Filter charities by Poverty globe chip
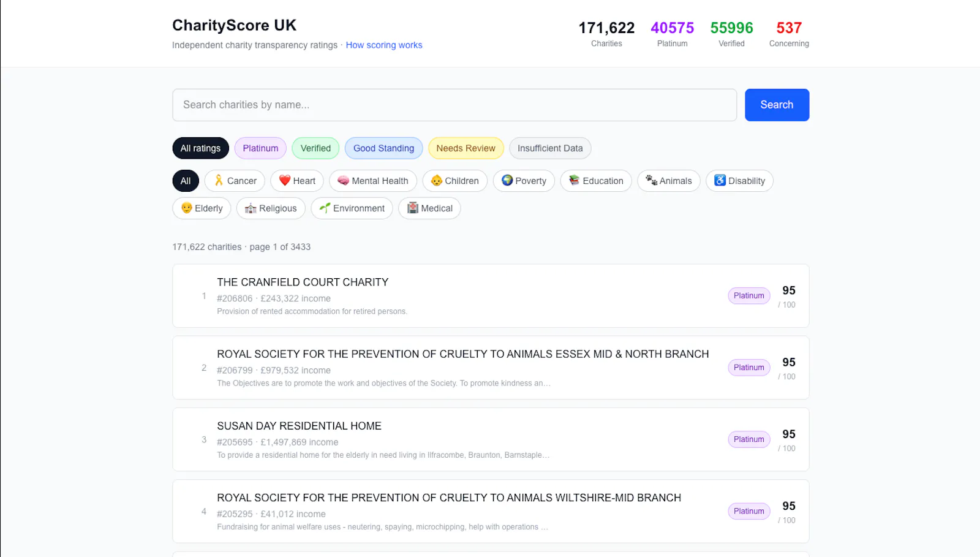The image size is (980, 557). click(524, 181)
